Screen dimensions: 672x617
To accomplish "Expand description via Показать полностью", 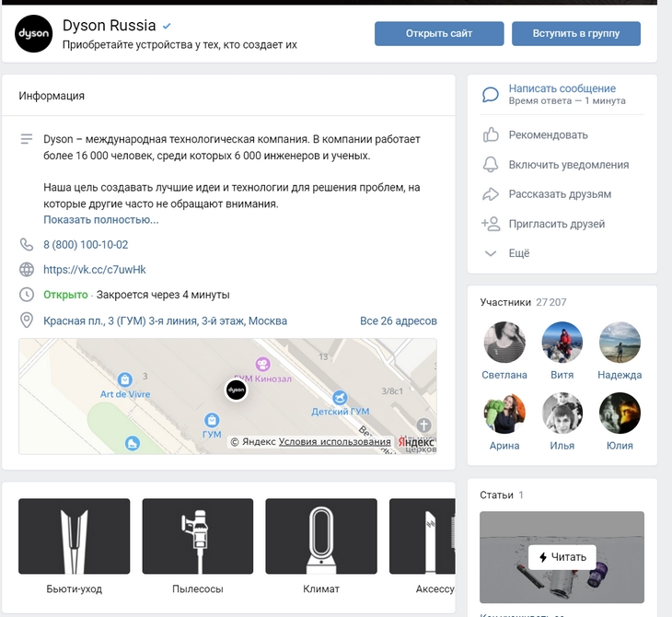I will [x=100, y=219].
